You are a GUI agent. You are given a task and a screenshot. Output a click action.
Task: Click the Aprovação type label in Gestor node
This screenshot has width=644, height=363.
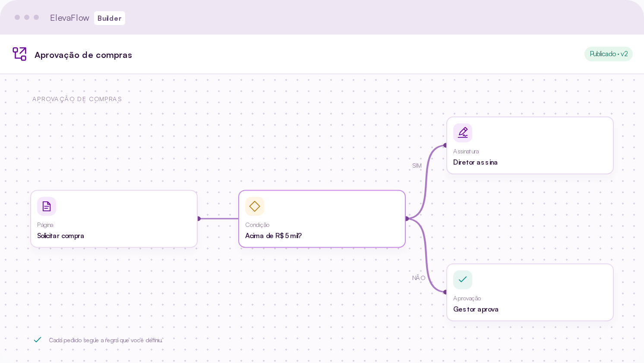coord(467,298)
